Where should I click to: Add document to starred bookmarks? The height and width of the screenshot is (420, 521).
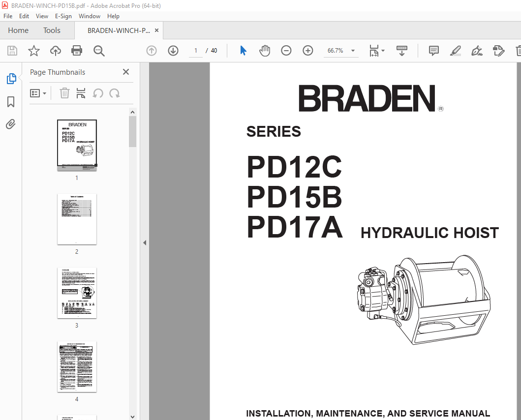[34, 51]
